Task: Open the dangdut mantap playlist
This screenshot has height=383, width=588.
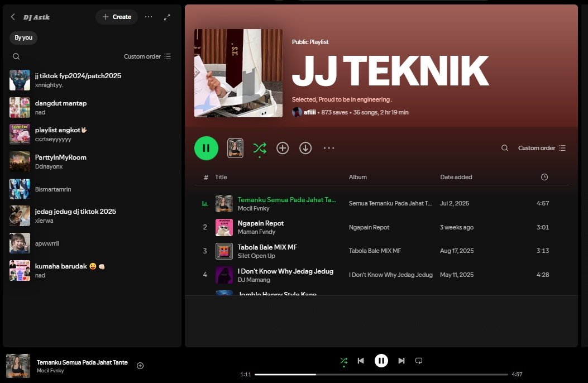Action: 92,108
